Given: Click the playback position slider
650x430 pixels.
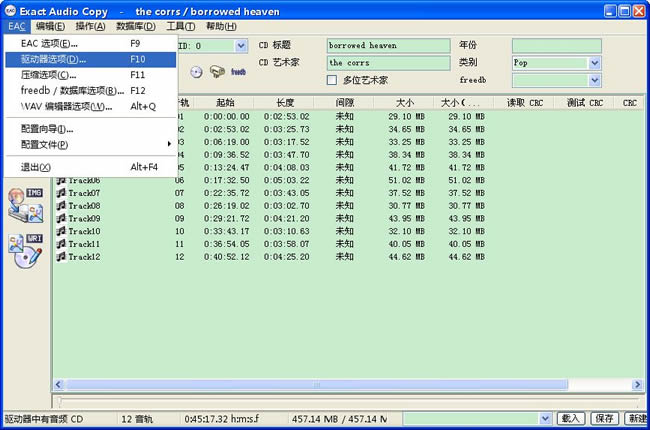Looking at the screenshot, I should (60, 401).
